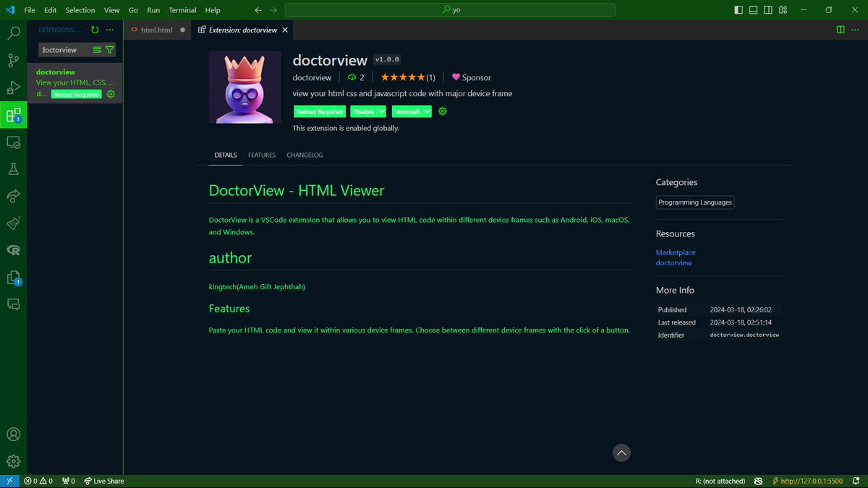Screen dimensions: 868x488
Task: Open the Marketplace resource link
Action: 676,252
